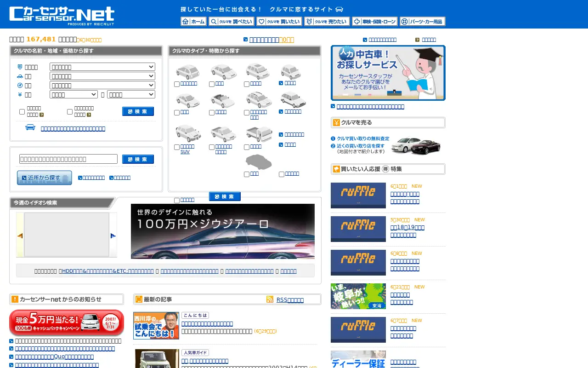Choose the station wagon icon with roof rails
The height and width of the screenshot is (368, 588).
point(259,99)
